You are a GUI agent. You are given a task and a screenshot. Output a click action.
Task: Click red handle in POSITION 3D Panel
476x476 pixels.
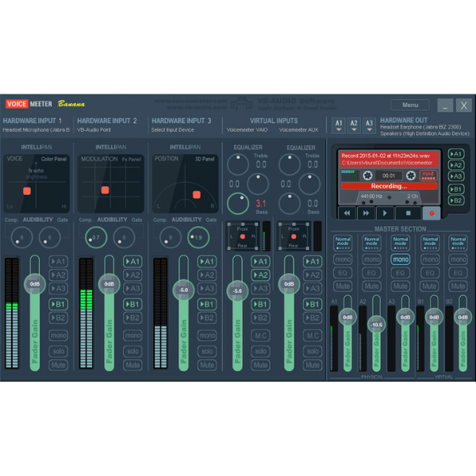click(x=197, y=194)
